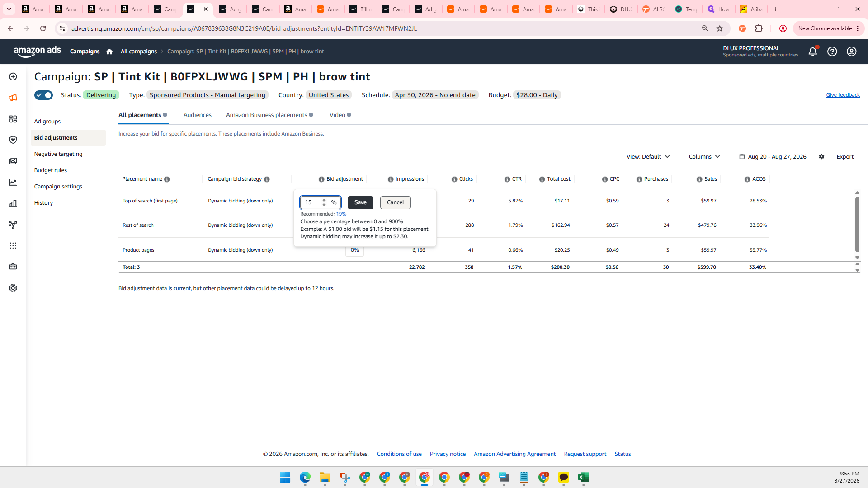The width and height of the screenshot is (868, 488).
Task: Open the Conditions of use link
Action: coord(399,454)
